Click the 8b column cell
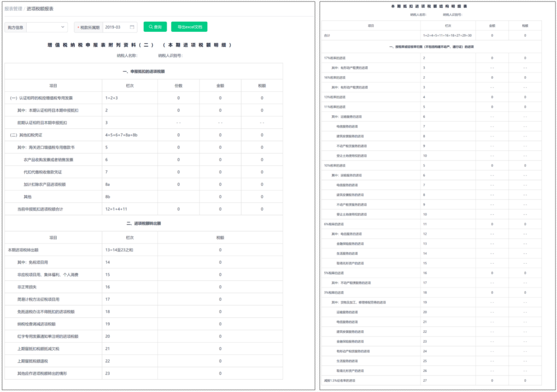 [x=129, y=197]
